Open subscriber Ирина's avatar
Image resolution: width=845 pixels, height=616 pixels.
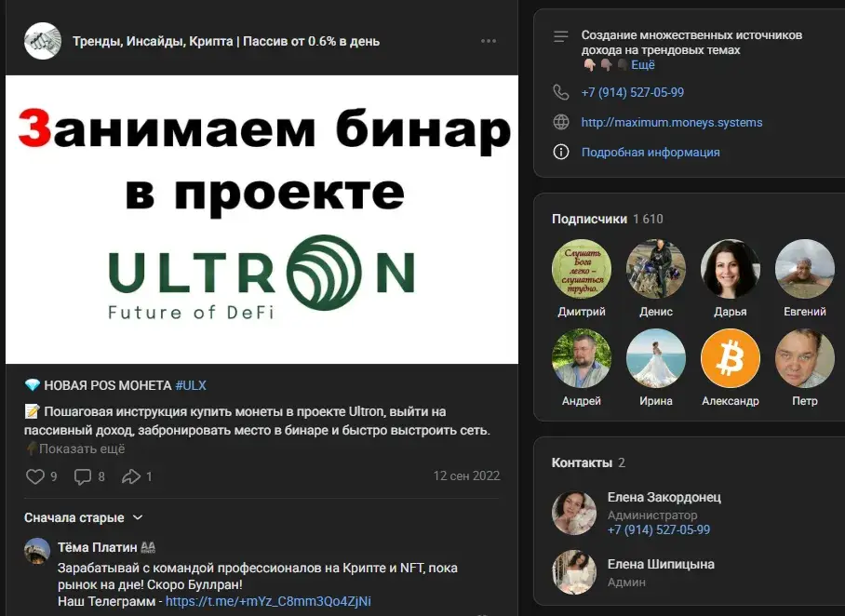[x=656, y=358]
